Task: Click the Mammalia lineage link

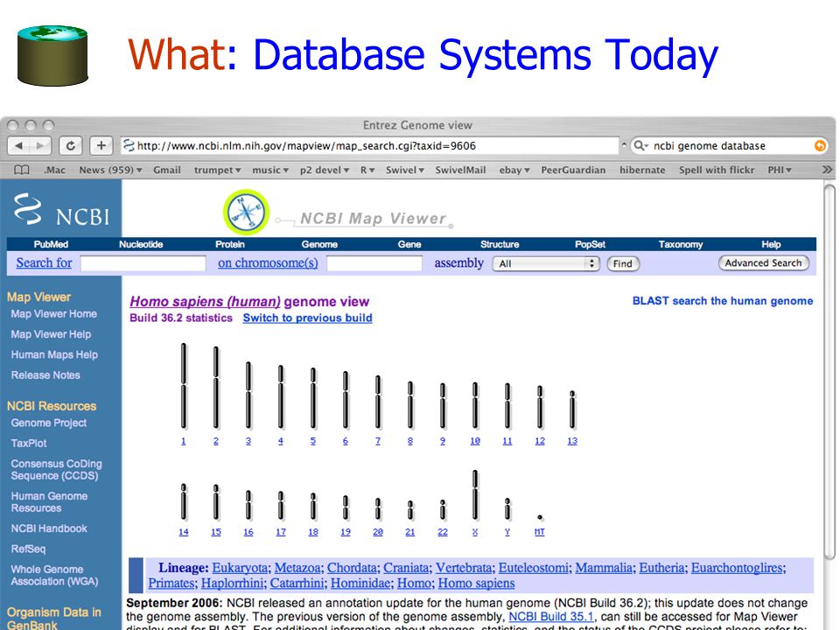Action: tap(604, 568)
